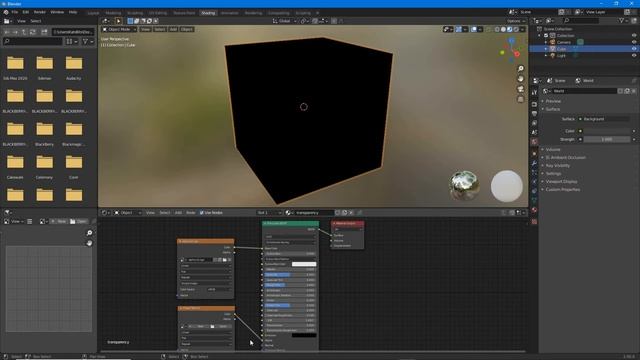The image size is (640, 360).
Task: Click the file browser parent directory icon
Action: [x=24, y=32]
